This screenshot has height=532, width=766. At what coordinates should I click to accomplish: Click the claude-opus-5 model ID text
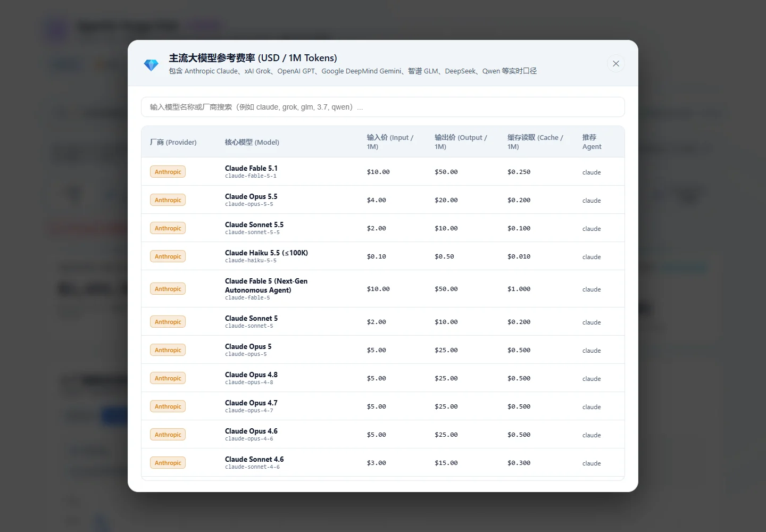(246, 354)
